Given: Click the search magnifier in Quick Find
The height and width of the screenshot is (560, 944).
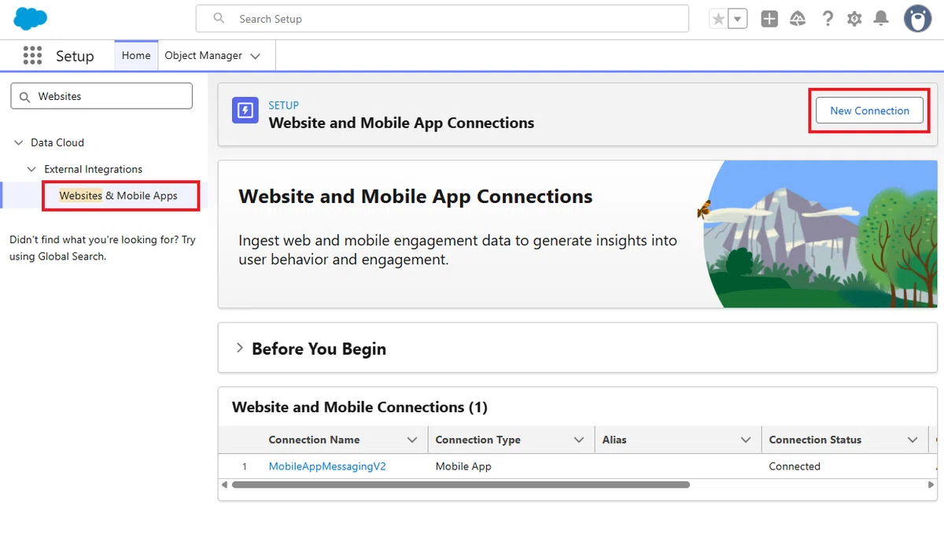Looking at the screenshot, I should click(x=24, y=96).
